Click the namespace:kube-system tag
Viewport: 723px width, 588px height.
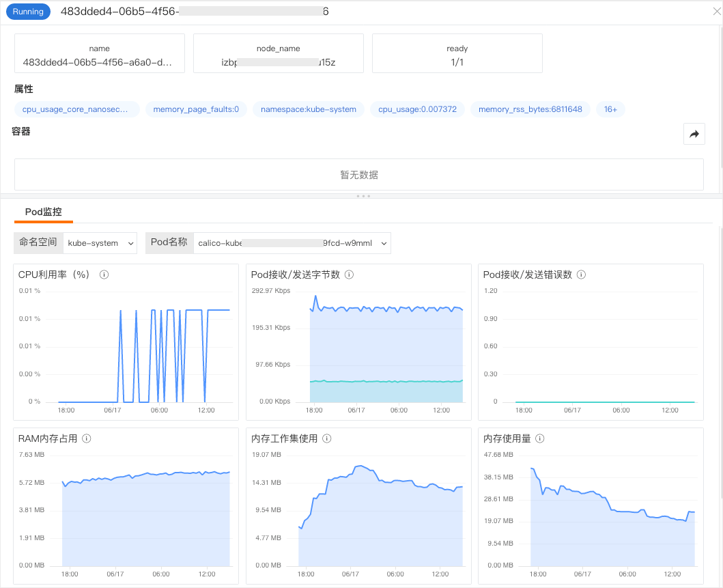(x=309, y=109)
